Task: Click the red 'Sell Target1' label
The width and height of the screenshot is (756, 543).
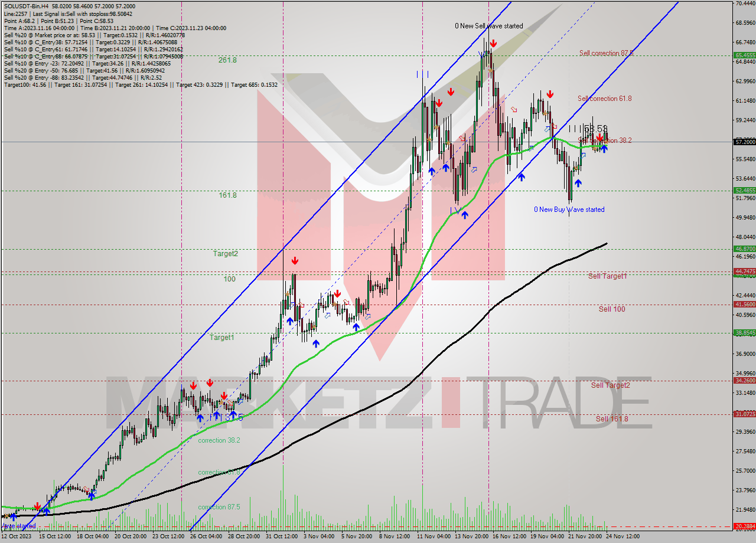Action: 608,276
